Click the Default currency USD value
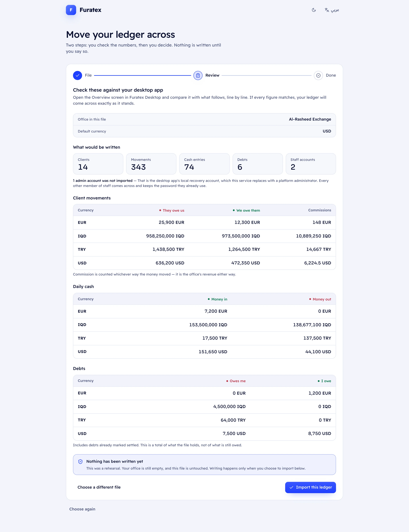Screen dimensions: 409x532 point(327,131)
